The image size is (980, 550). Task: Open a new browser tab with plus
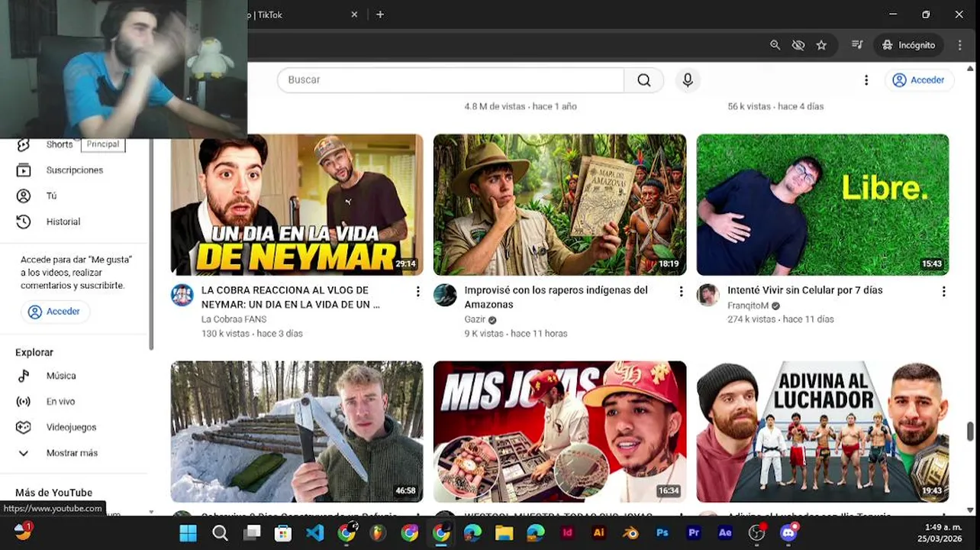pyautogui.click(x=380, y=15)
